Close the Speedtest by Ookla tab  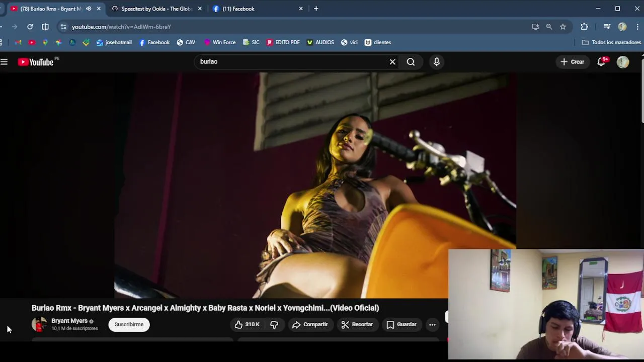200,9
